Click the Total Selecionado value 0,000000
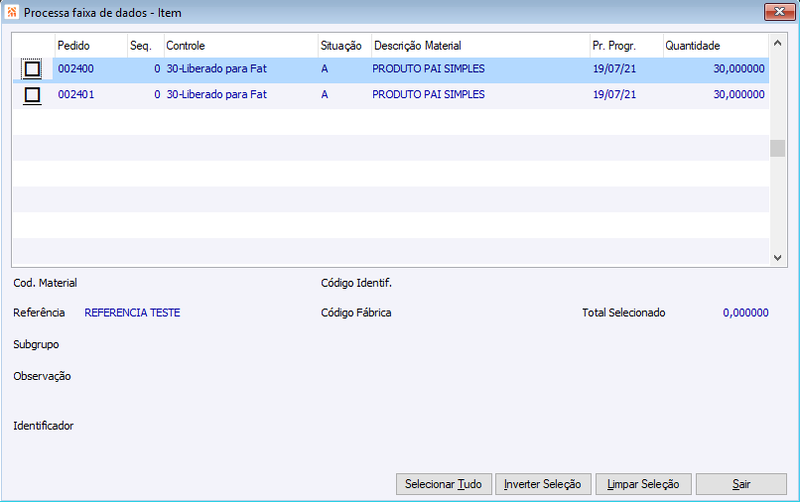 (x=745, y=313)
